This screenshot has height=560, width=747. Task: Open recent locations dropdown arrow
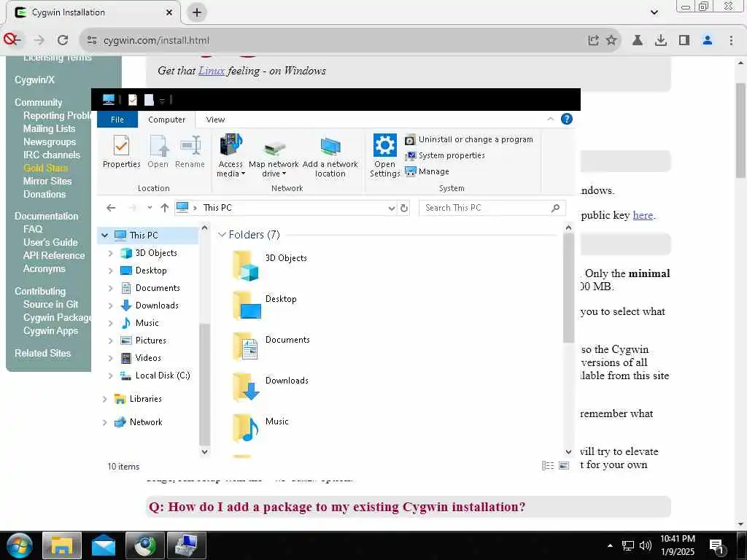pyautogui.click(x=150, y=208)
